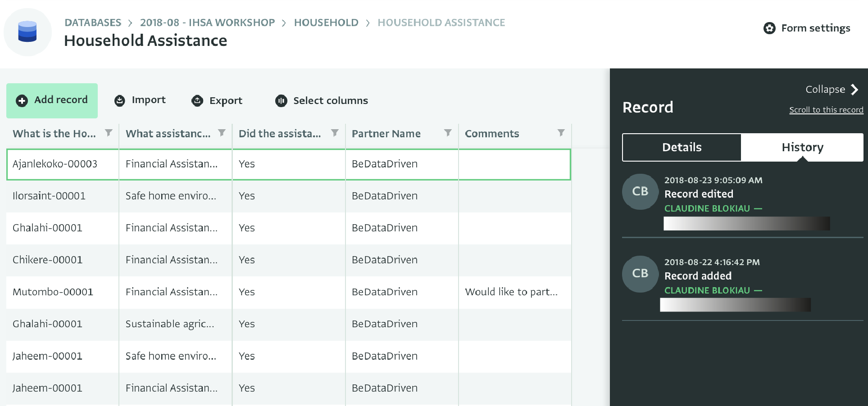Open Select columns icon

click(x=281, y=101)
